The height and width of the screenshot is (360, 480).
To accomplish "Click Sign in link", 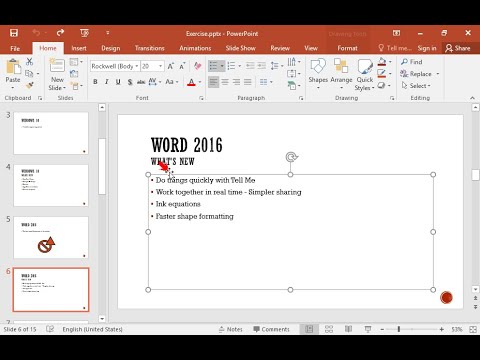I will pos(427,48).
